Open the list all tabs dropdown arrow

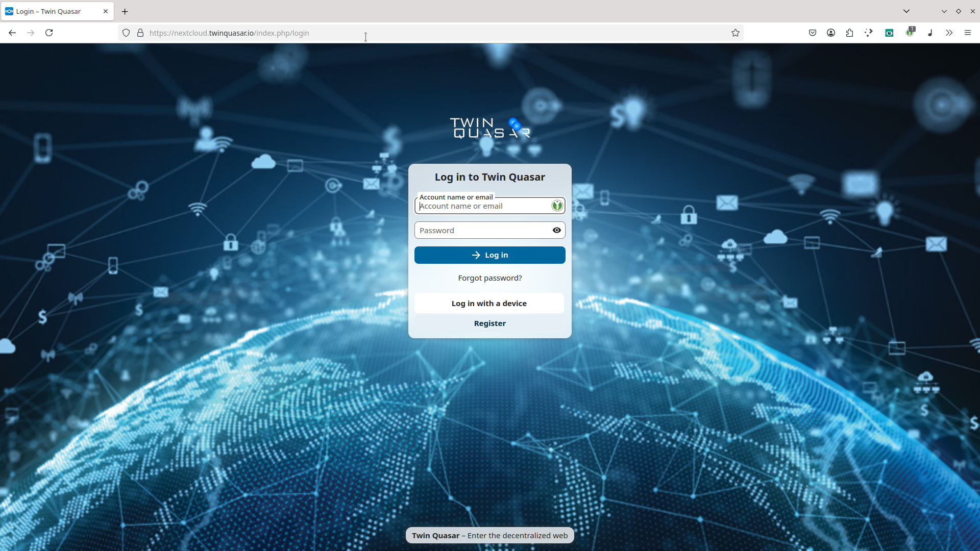tap(906, 11)
